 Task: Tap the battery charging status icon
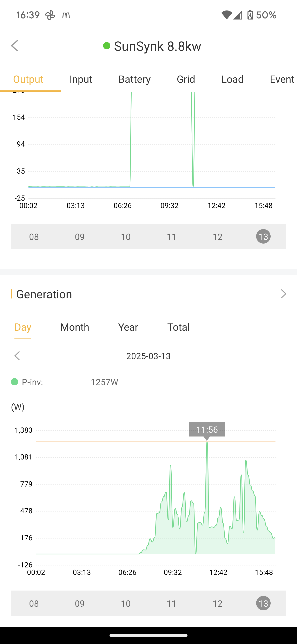pyautogui.click(x=250, y=15)
